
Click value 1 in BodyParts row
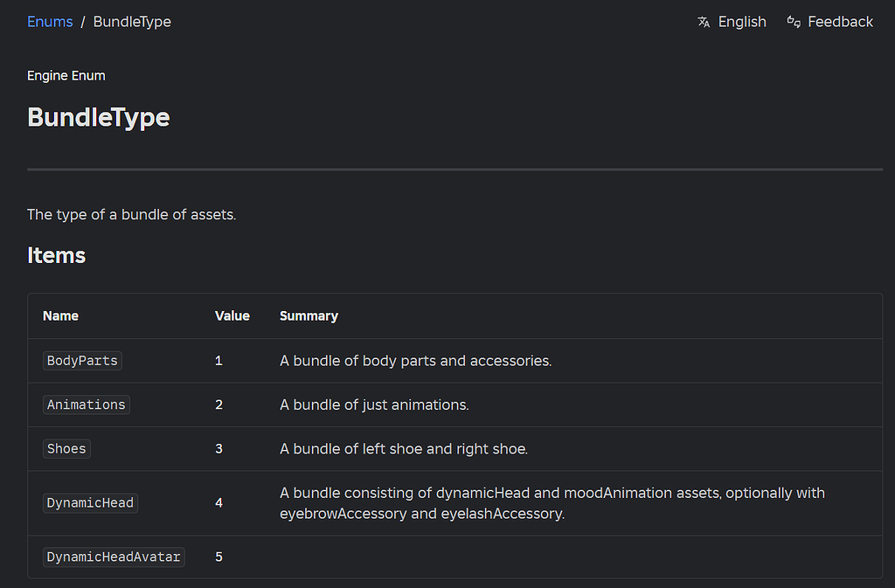point(219,361)
